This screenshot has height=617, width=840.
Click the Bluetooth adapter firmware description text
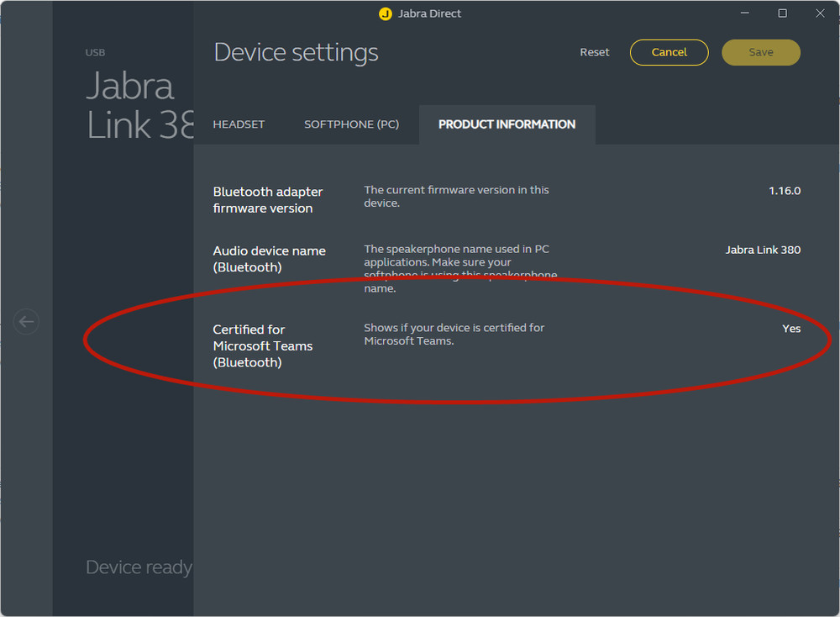[x=456, y=196]
